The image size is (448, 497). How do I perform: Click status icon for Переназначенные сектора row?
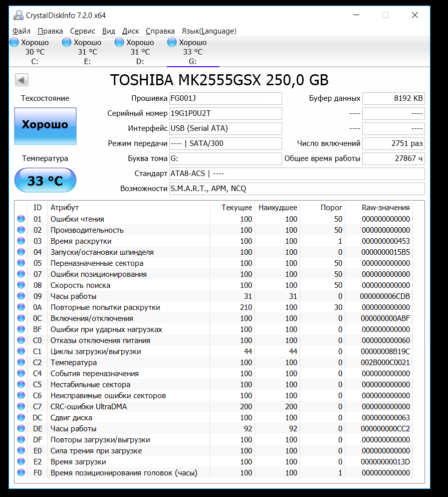coord(21,263)
